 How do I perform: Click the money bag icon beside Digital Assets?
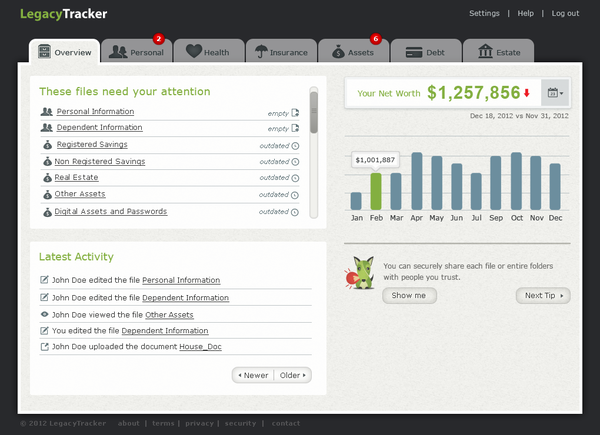[47, 212]
